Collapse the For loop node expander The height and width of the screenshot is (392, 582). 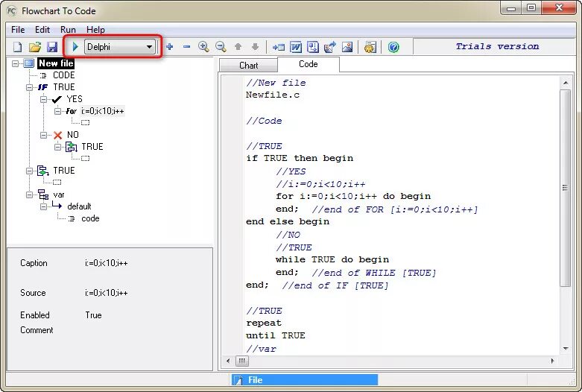[57, 111]
